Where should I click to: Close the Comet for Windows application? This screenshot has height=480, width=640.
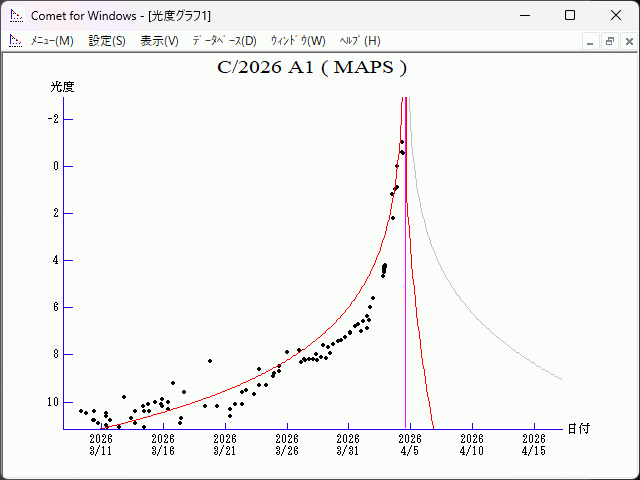click(x=616, y=15)
